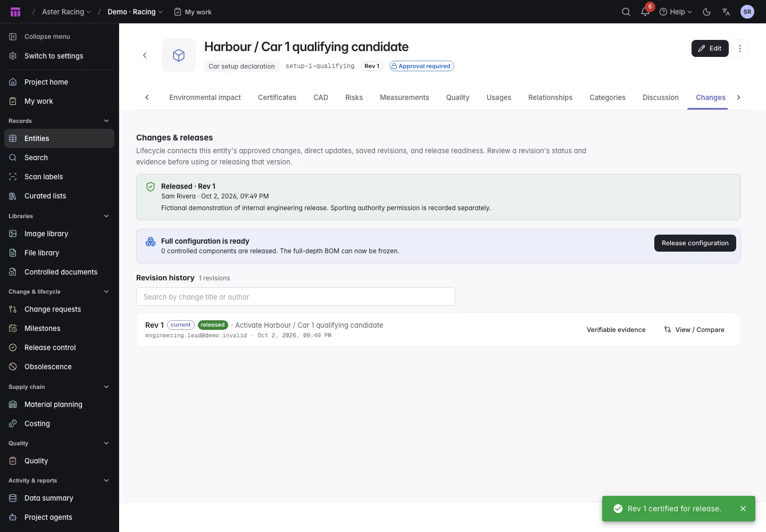Open the search magnifier in top bar
This screenshot has height=532, width=766.
(626, 12)
